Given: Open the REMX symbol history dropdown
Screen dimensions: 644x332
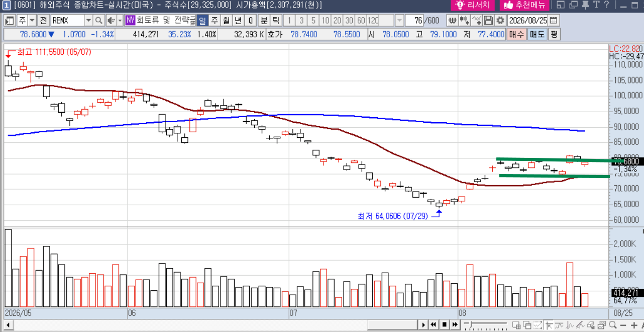Looking at the screenshot, I should [88, 21].
